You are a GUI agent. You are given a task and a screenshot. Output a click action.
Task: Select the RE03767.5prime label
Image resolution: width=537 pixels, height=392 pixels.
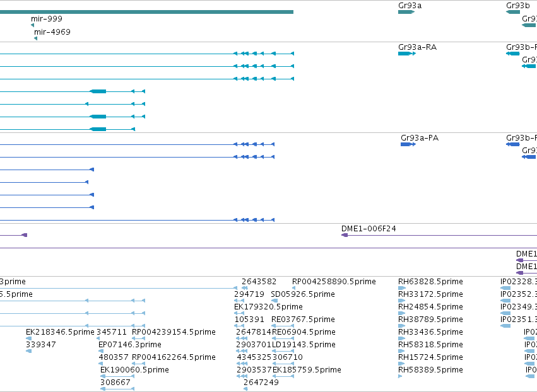(x=303, y=320)
